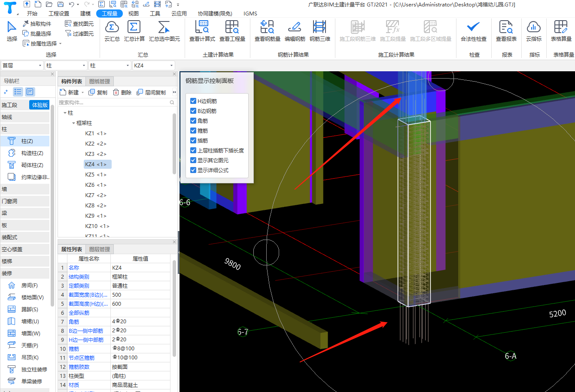Uncheck 上层柱插筋下插长度 checkbox
Viewport: 575px width, 392px height.
coord(193,151)
